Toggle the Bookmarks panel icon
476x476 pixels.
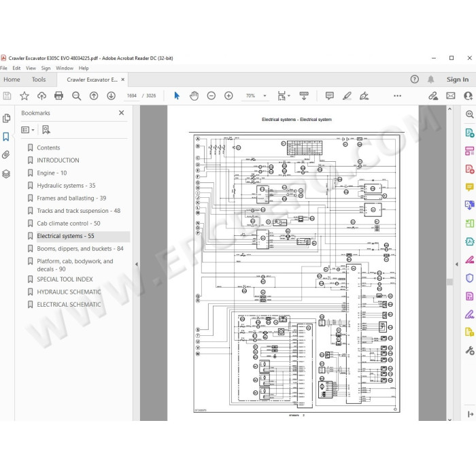pyautogui.click(x=6, y=137)
